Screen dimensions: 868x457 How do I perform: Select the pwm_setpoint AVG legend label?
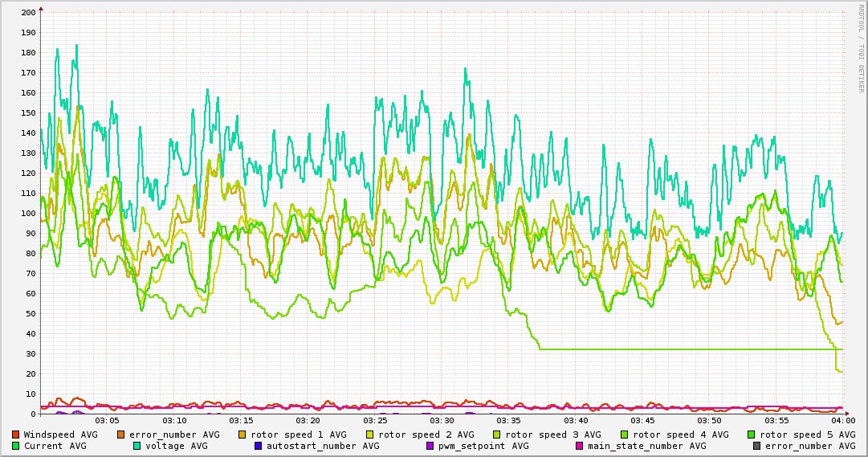(484, 447)
